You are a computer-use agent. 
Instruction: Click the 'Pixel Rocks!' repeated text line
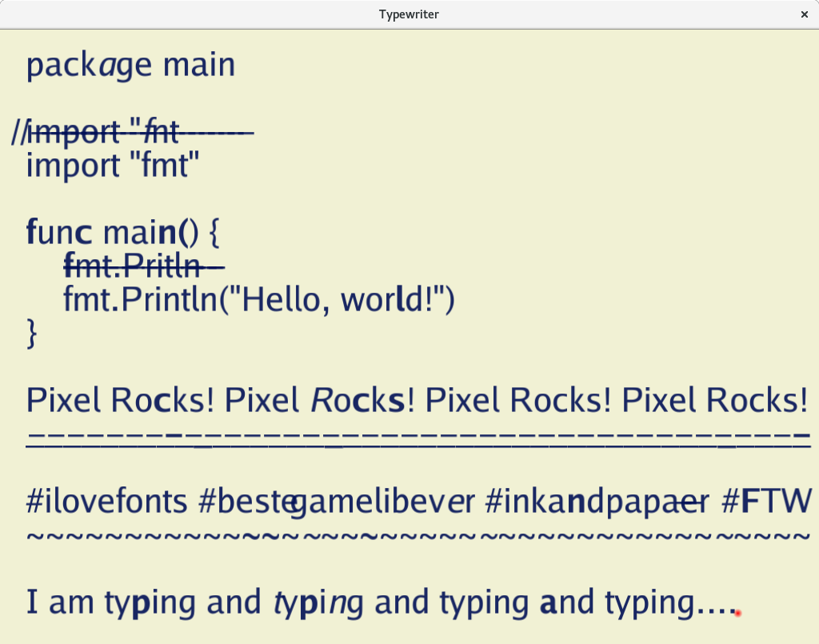tap(417, 400)
